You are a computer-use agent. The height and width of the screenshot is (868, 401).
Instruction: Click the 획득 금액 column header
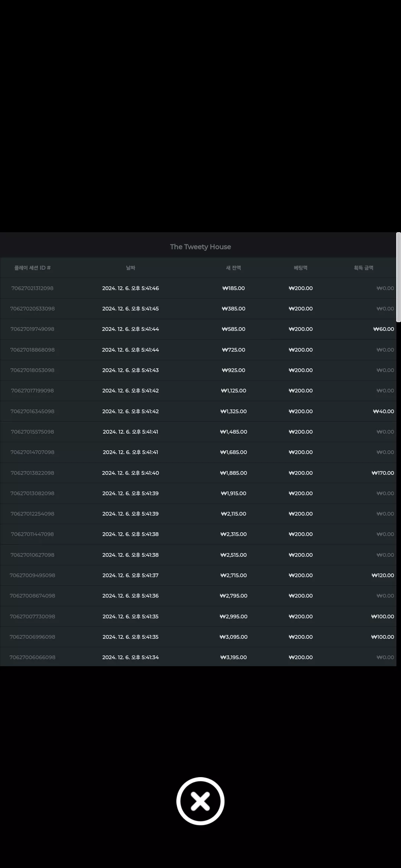tap(363, 268)
